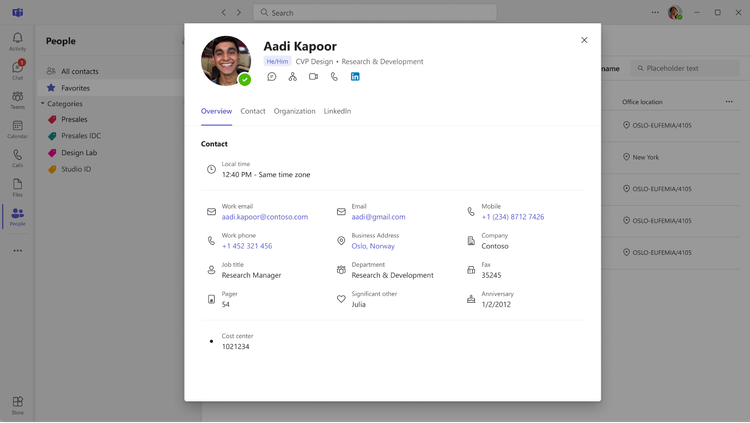Collapse the Categories section
The width and height of the screenshot is (750, 423).
pyautogui.click(x=43, y=103)
